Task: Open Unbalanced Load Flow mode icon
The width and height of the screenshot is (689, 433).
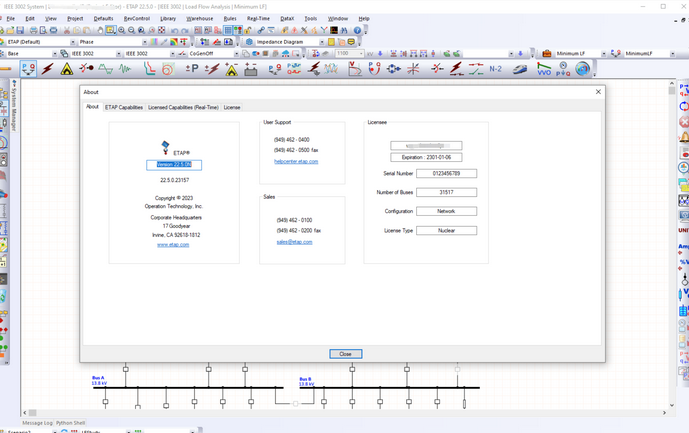Action: click(275, 69)
